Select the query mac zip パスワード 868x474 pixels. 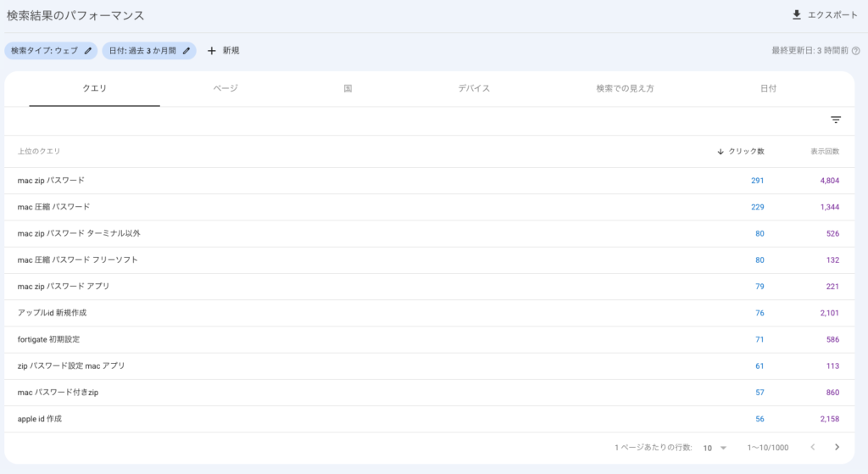point(51,181)
